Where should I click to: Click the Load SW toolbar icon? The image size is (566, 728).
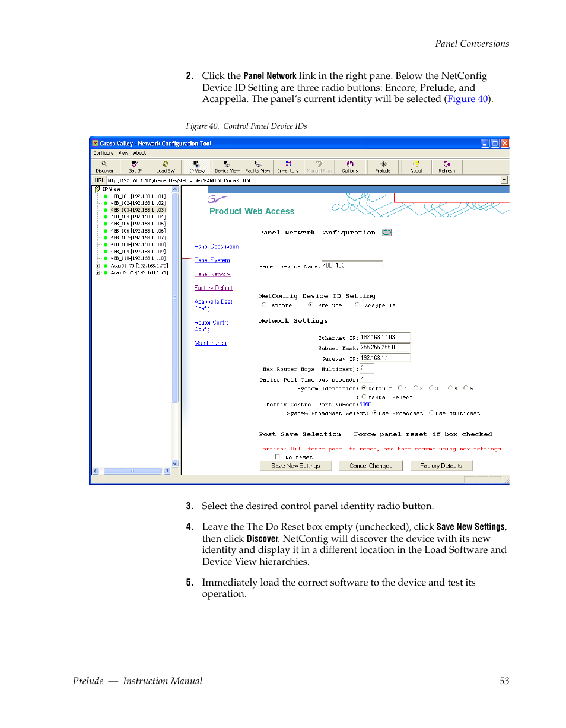pyautogui.click(x=166, y=166)
